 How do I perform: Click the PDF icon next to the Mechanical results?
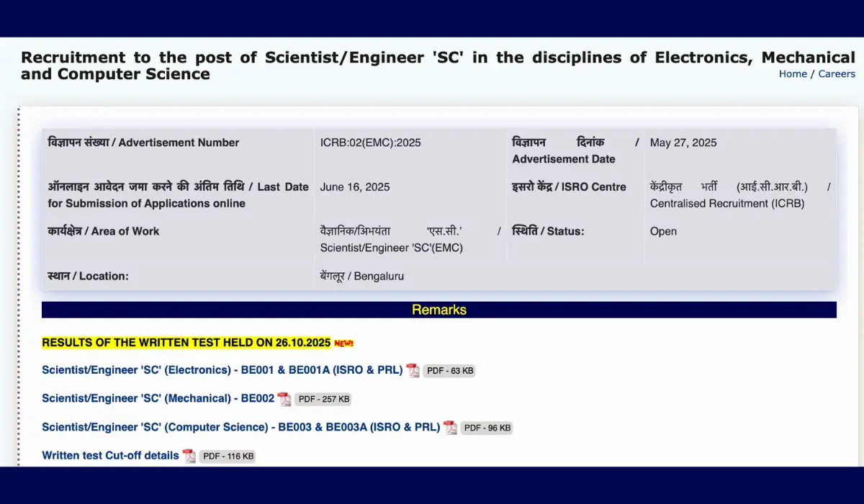click(284, 398)
